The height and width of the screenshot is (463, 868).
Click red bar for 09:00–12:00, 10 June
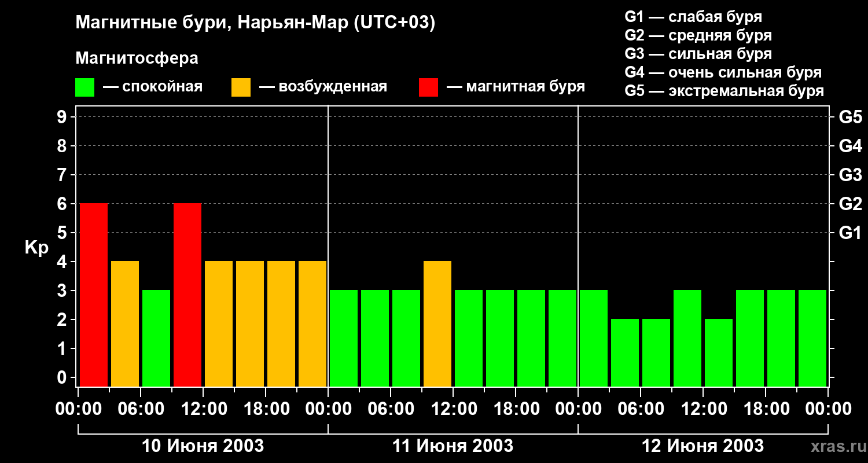[187, 295]
